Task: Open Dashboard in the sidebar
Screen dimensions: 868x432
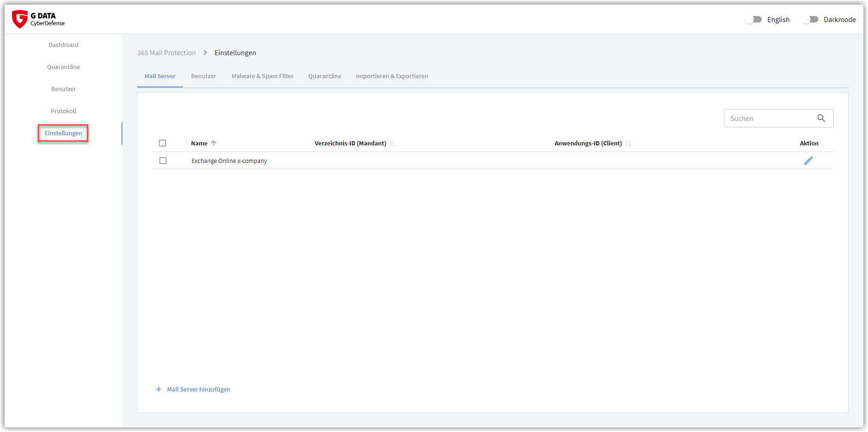Action: 64,45
